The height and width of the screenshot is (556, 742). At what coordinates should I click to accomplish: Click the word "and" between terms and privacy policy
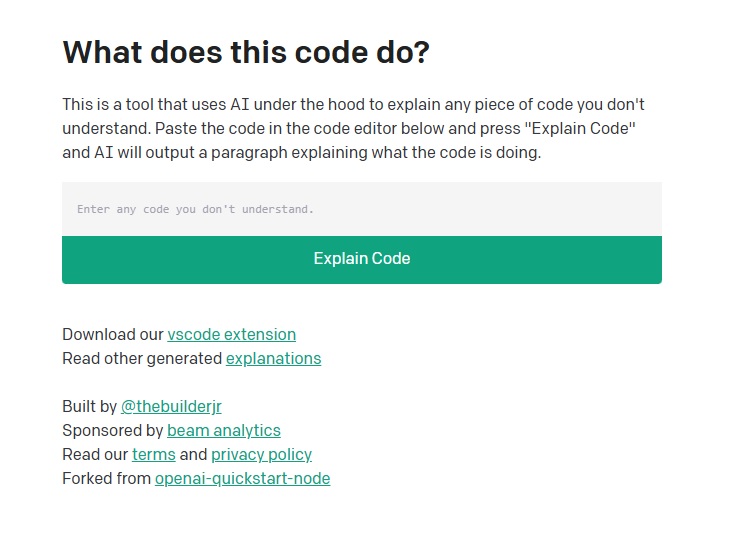coord(193,454)
